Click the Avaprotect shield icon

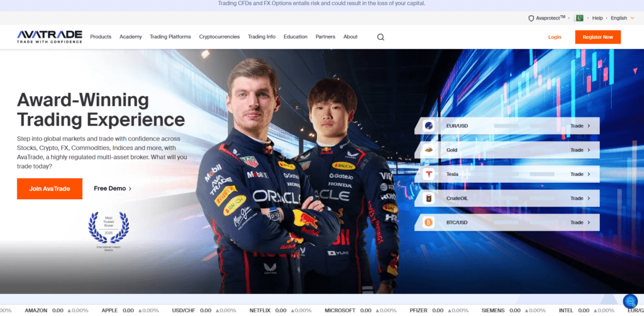(x=531, y=18)
